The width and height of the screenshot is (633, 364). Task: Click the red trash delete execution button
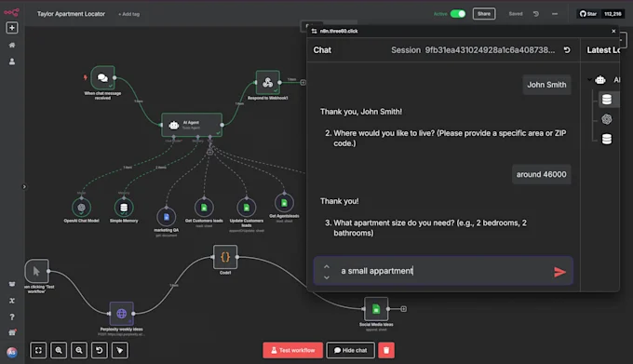coord(386,350)
